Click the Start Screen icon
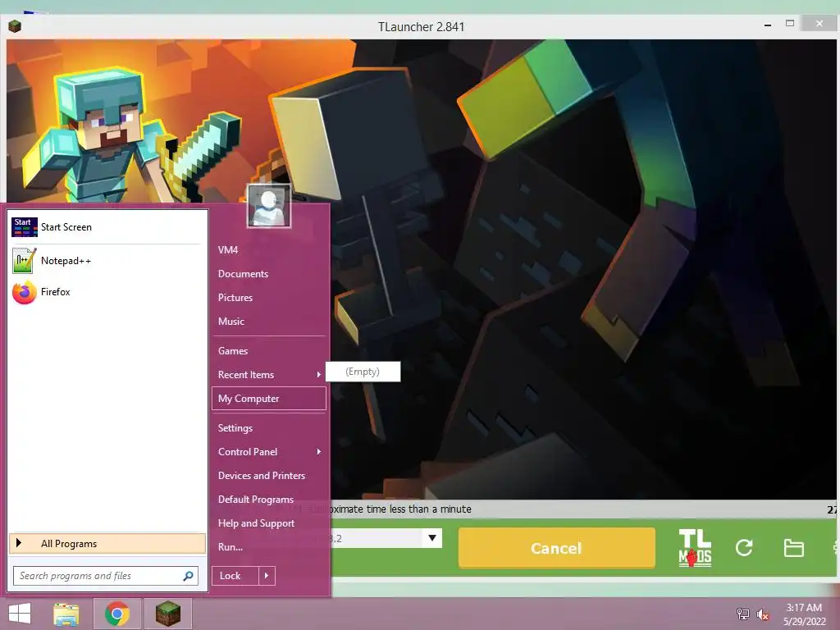 pos(25,227)
